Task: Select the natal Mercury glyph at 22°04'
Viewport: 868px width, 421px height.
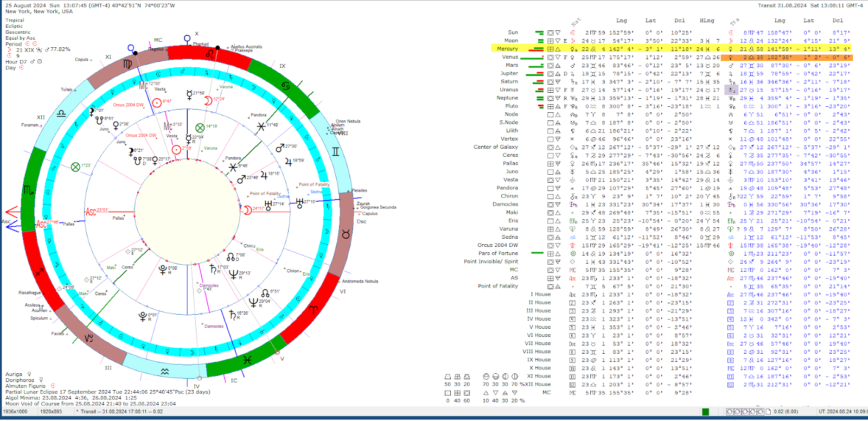Action: click(x=188, y=139)
